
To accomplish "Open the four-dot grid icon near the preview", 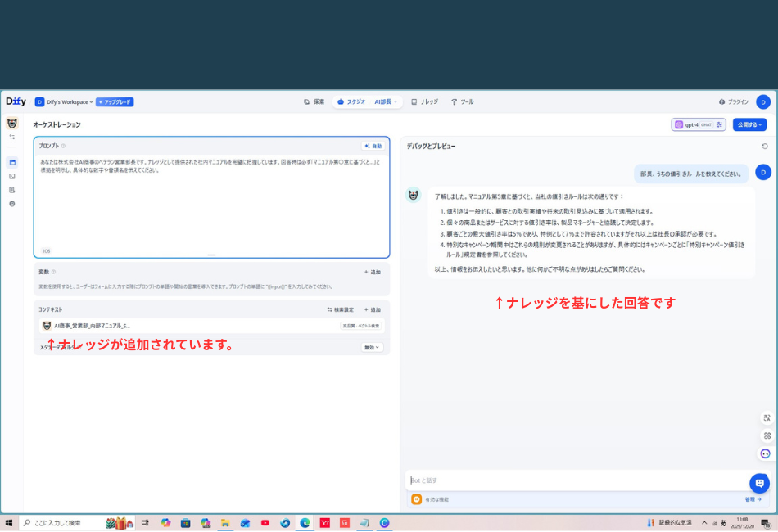I will point(766,435).
